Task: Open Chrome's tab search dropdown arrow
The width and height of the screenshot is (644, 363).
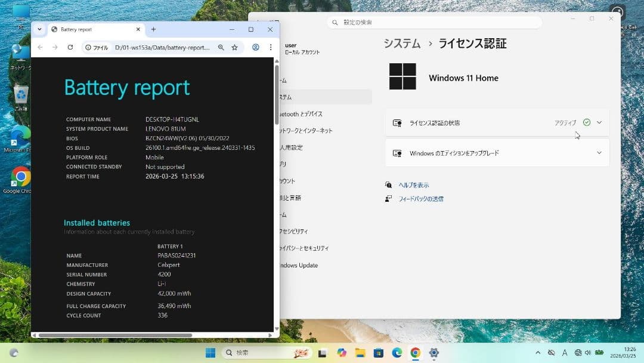Action: click(x=39, y=29)
